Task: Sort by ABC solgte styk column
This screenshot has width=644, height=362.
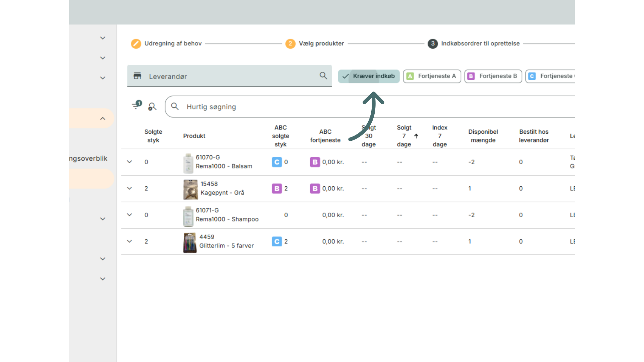Action: [x=280, y=136]
